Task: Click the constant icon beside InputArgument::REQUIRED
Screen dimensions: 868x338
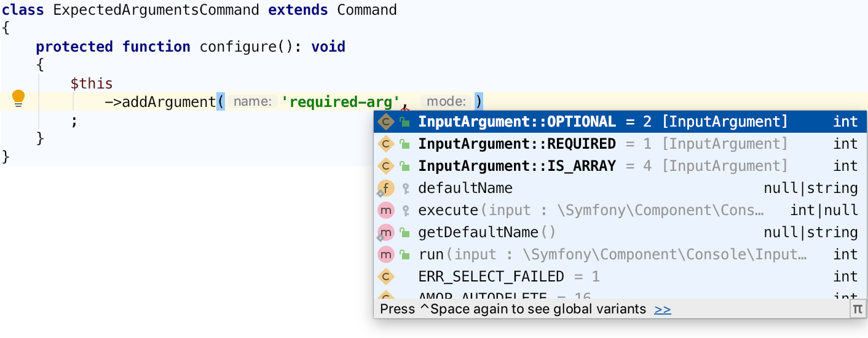Action: point(385,144)
